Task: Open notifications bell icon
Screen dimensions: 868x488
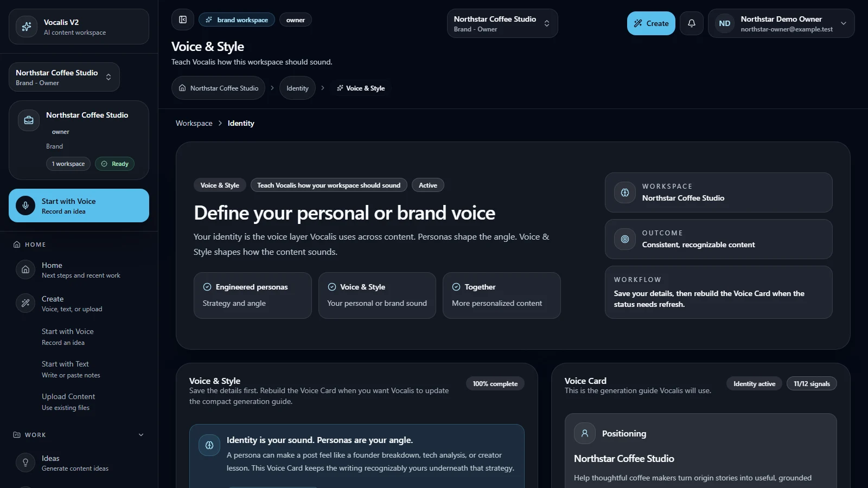Action: 692,23
